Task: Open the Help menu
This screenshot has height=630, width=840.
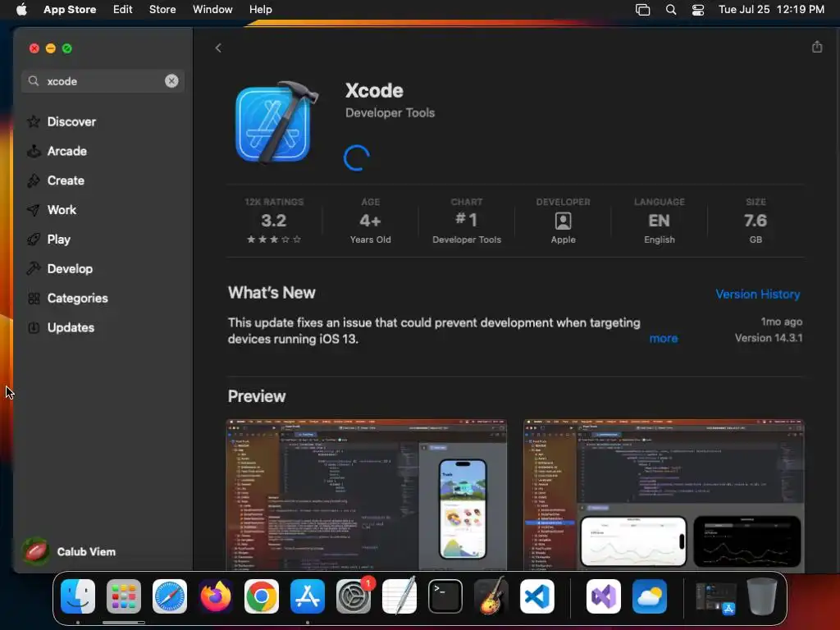Action: point(260,10)
